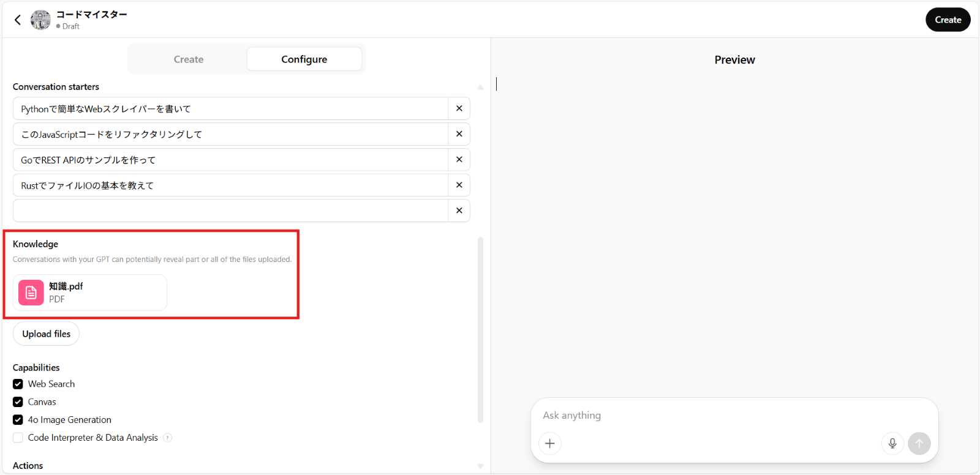
Task: Click the Upload files button
Action: tap(46, 334)
